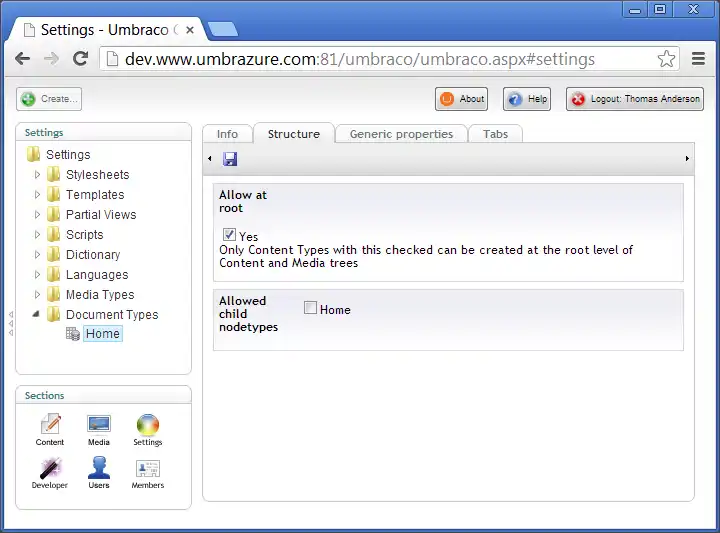Click the Help button
The height and width of the screenshot is (533, 720).
tap(527, 99)
